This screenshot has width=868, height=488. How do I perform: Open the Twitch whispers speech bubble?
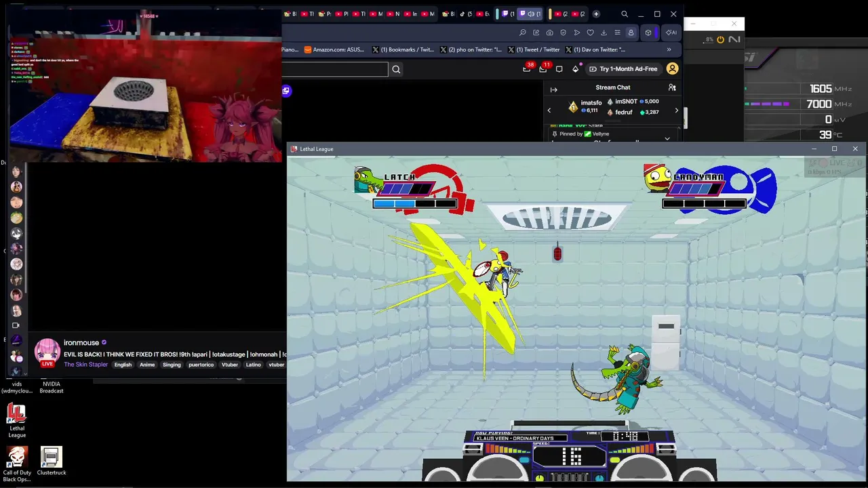(x=559, y=69)
